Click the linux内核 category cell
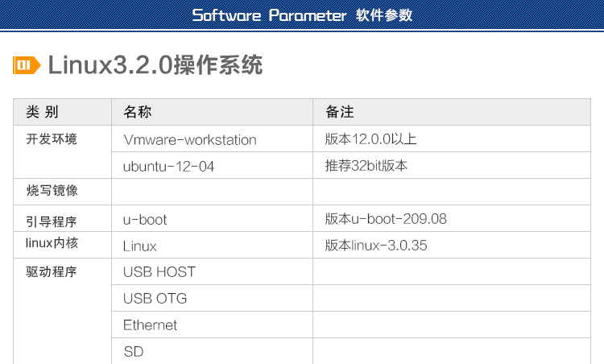Viewport: 604px width, 364px height. [52, 242]
